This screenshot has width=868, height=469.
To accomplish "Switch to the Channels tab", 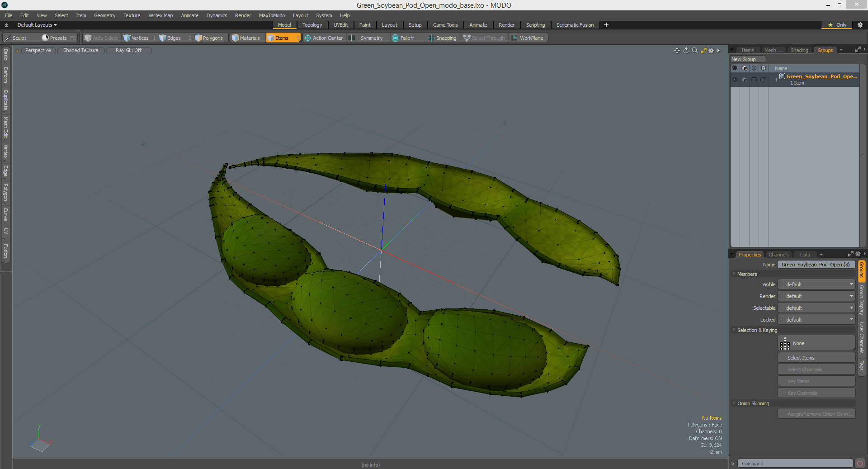I will pos(778,255).
